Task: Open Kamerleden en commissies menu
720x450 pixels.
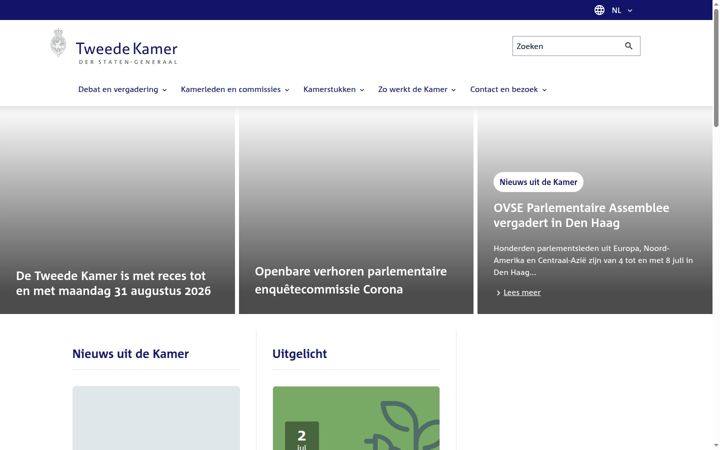Action: (235, 90)
